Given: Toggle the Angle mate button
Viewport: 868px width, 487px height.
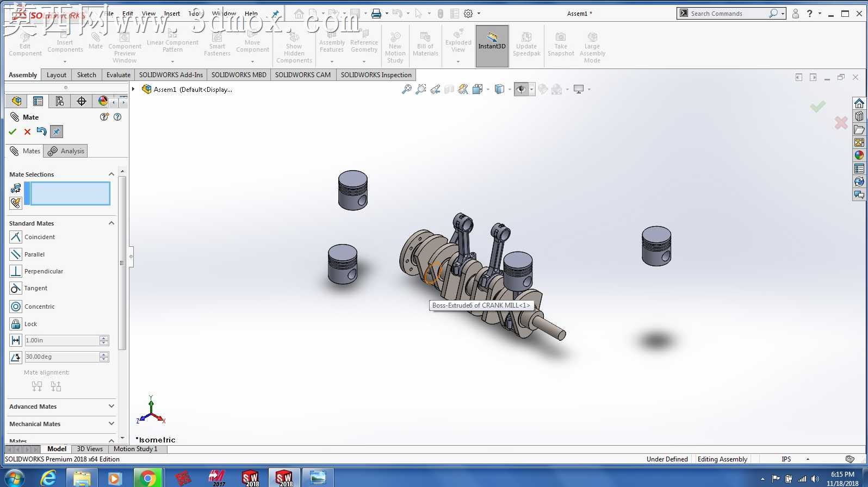Looking at the screenshot, I should pos(16,357).
